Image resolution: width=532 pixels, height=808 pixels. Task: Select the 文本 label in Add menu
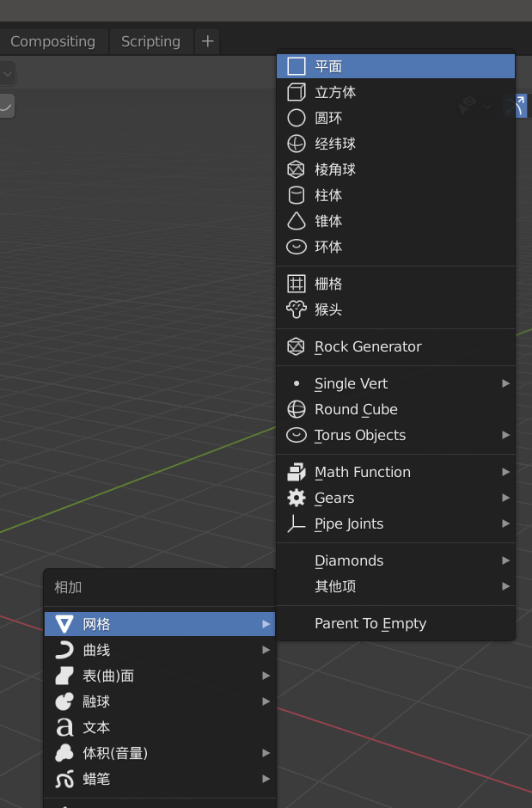[96, 727]
